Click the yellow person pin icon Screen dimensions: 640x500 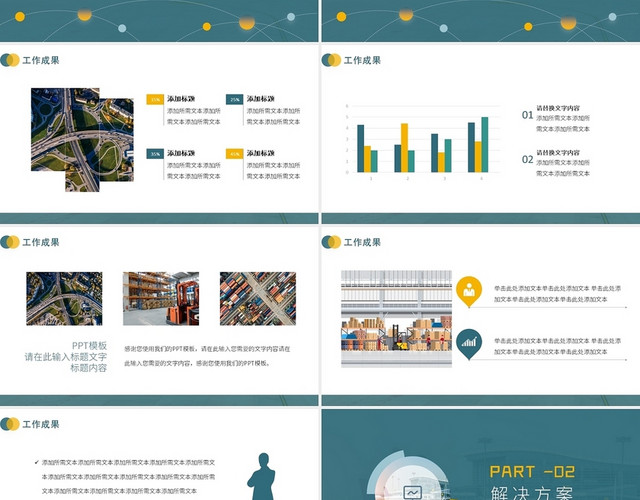click(469, 292)
